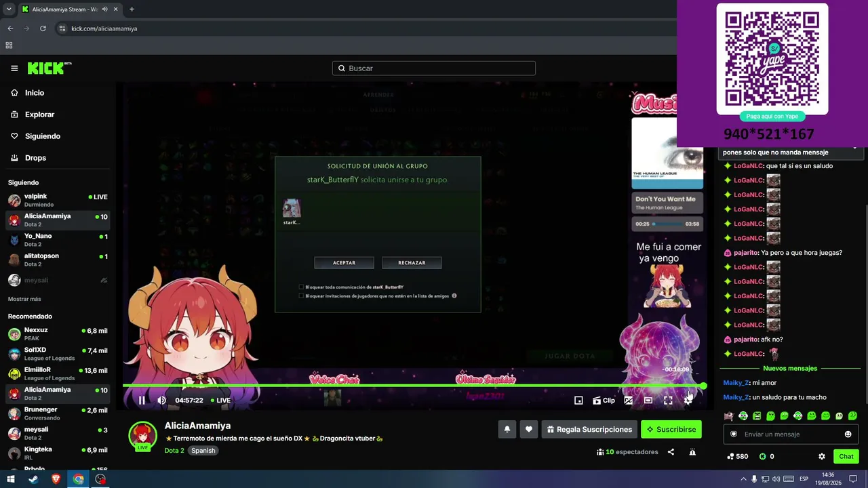
Task: Open the emoji picker
Action: (848, 434)
